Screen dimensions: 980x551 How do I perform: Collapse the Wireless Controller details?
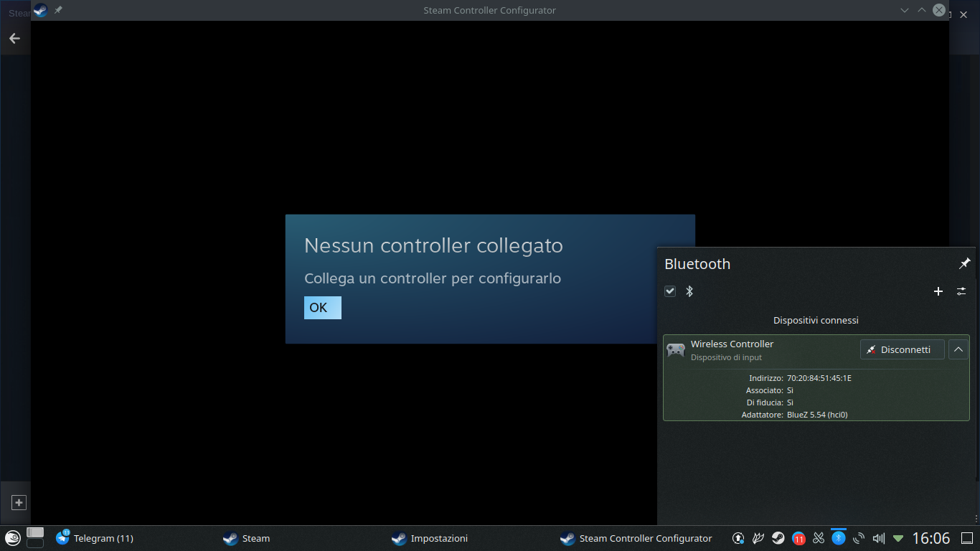pos(958,349)
